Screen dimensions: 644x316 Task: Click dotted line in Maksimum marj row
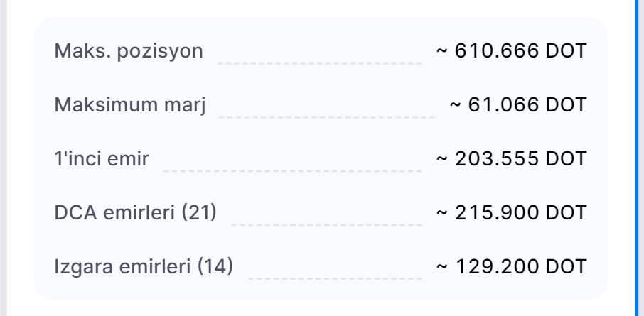327,116
